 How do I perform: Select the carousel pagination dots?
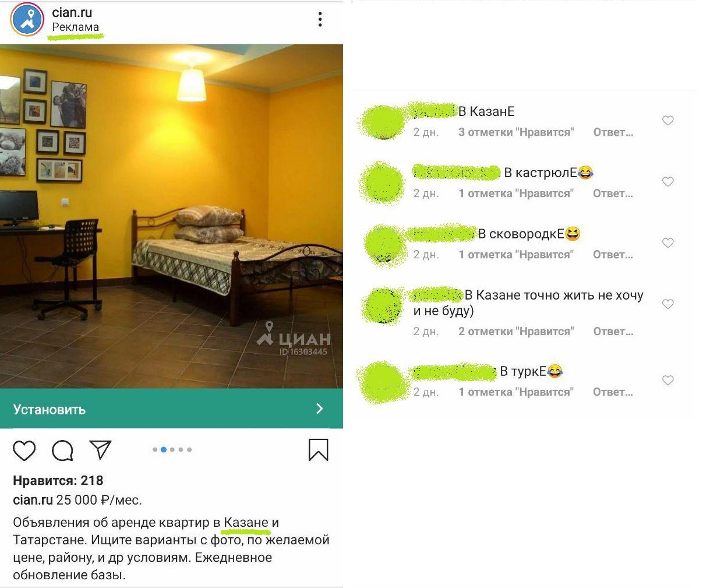172,449
